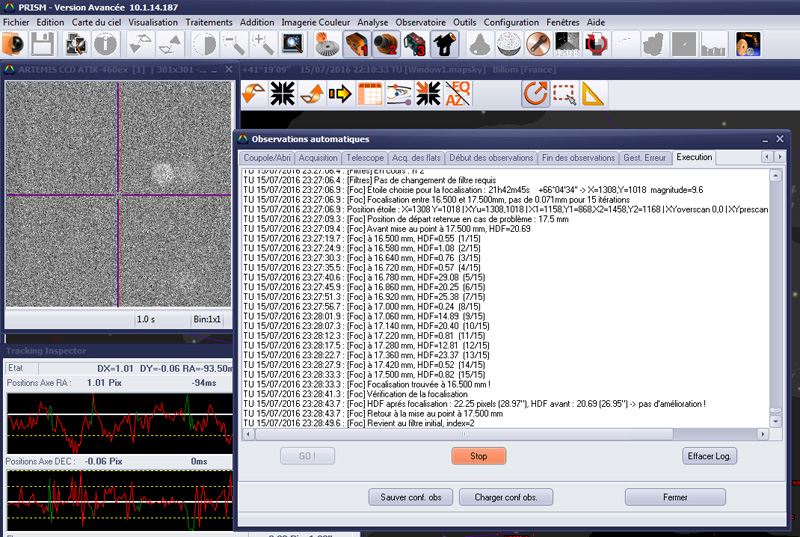Click the red dashed selection rectangle icon
This screenshot has height=537, width=800.
tap(564, 94)
